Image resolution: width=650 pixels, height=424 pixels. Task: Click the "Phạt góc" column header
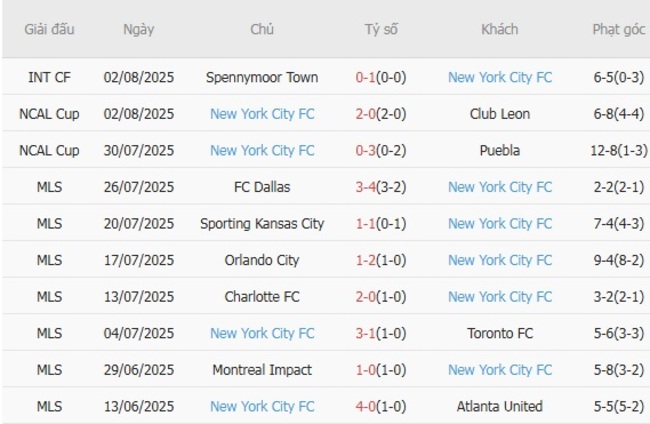tap(619, 29)
